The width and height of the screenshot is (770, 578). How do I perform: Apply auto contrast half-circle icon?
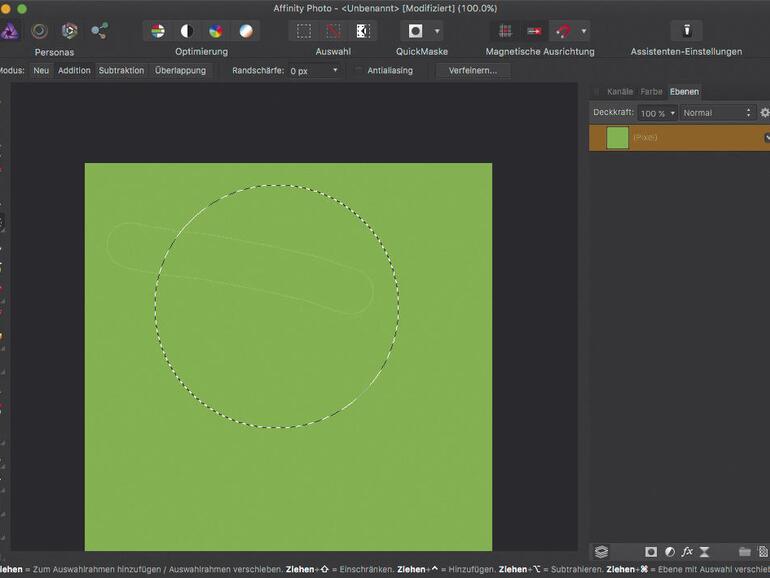pyautogui.click(x=187, y=31)
